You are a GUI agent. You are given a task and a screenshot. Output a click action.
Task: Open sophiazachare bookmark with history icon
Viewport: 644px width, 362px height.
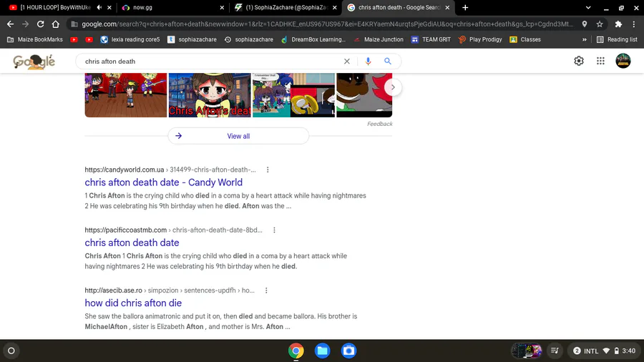pyautogui.click(x=248, y=39)
